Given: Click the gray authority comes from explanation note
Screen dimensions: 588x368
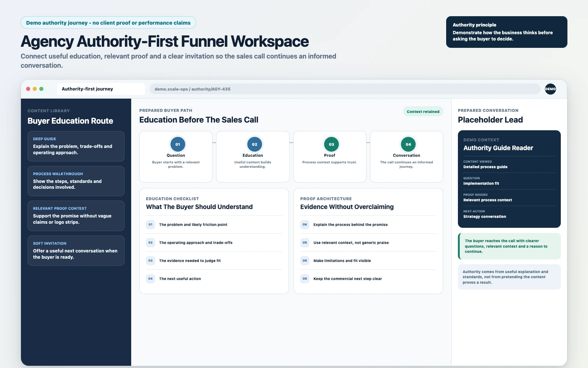Looking at the screenshot, I should click(509, 277).
